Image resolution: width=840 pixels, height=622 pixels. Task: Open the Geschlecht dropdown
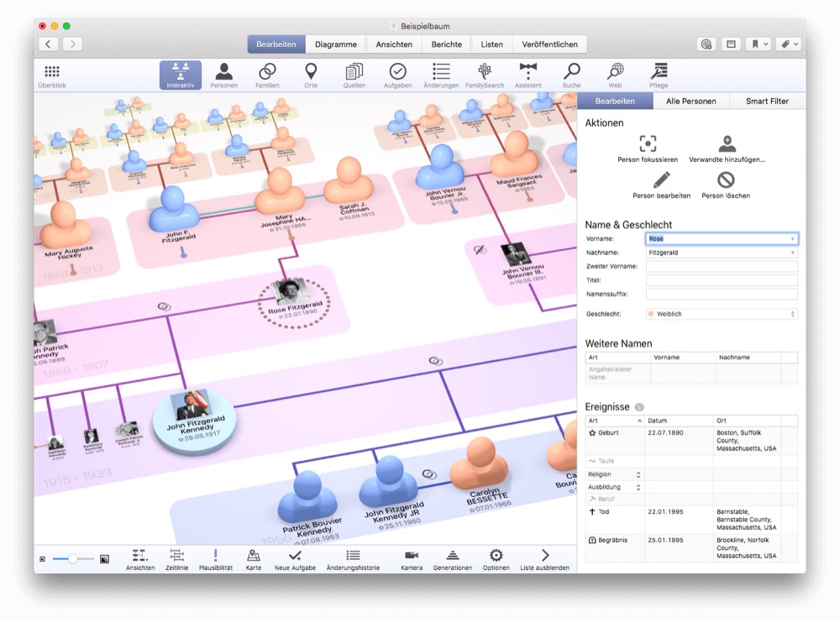[722, 314]
